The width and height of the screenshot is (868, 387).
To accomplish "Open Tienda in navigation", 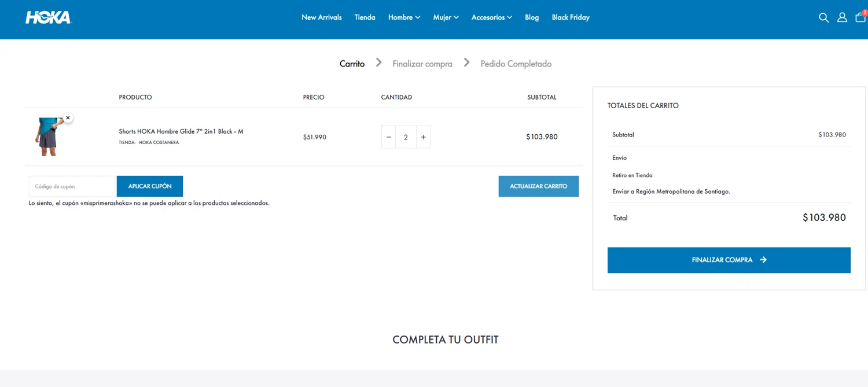I will 365,17.
